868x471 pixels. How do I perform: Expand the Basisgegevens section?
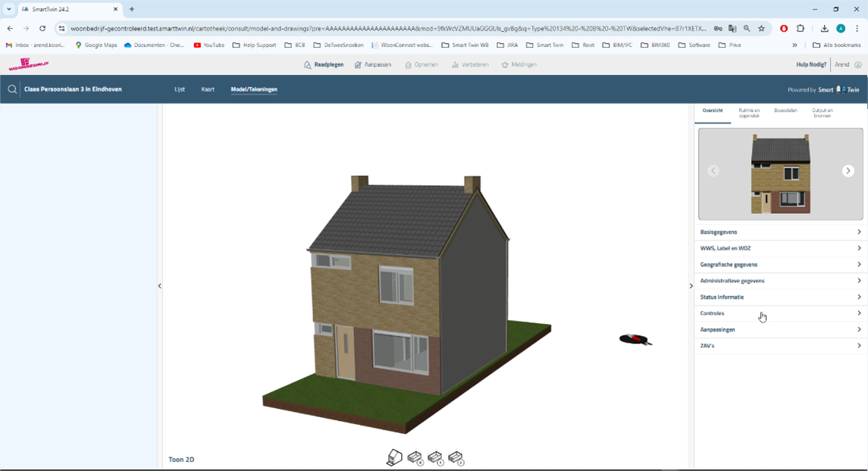tap(780, 232)
